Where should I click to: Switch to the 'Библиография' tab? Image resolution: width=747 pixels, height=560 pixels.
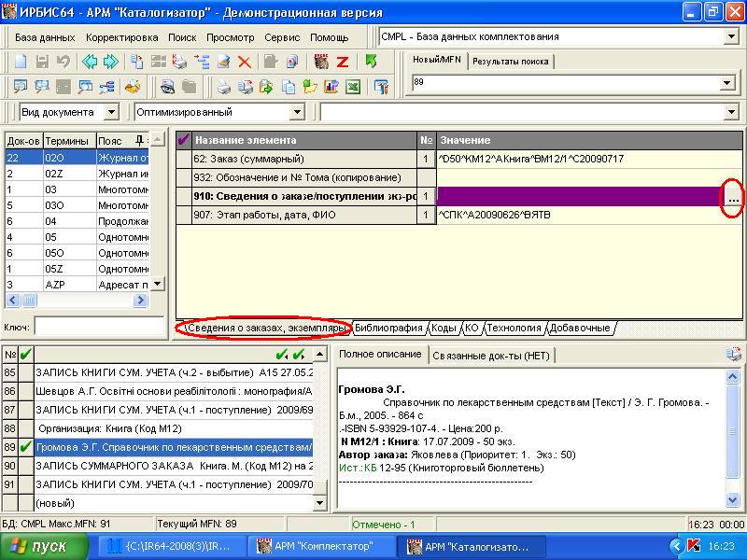pyautogui.click(x=388, y=329)
